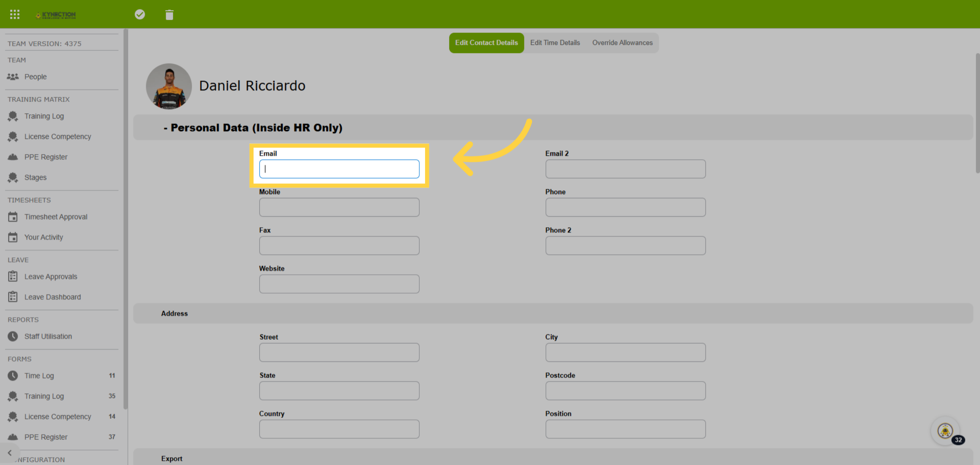
Task: Click the checkmark save icon
Action: click(x=140, y=15)
